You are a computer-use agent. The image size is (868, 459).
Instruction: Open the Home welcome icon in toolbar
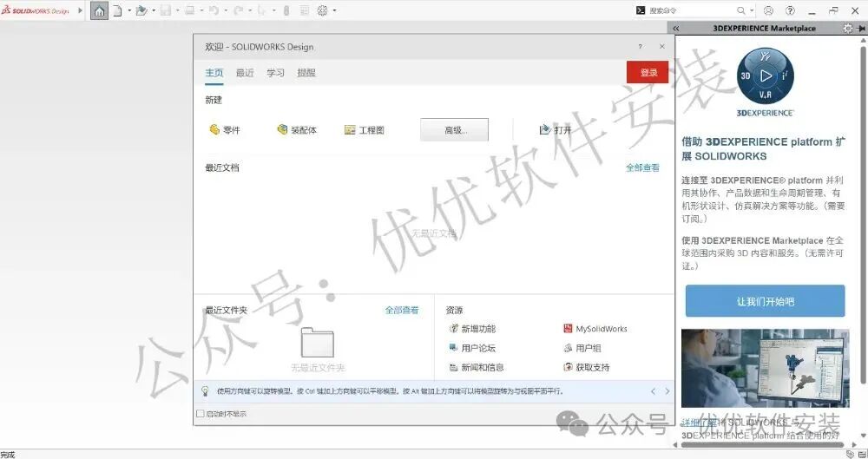click(x=99, y=10)
